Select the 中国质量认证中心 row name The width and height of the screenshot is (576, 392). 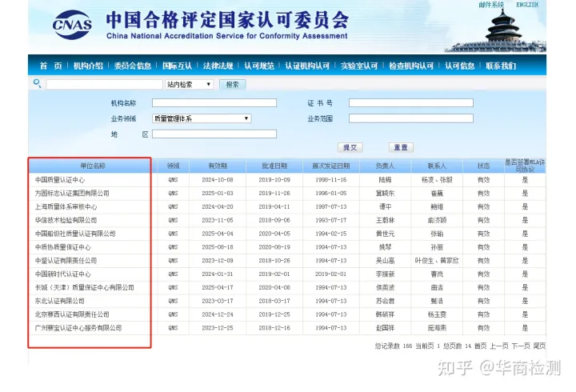coord(60,180)
